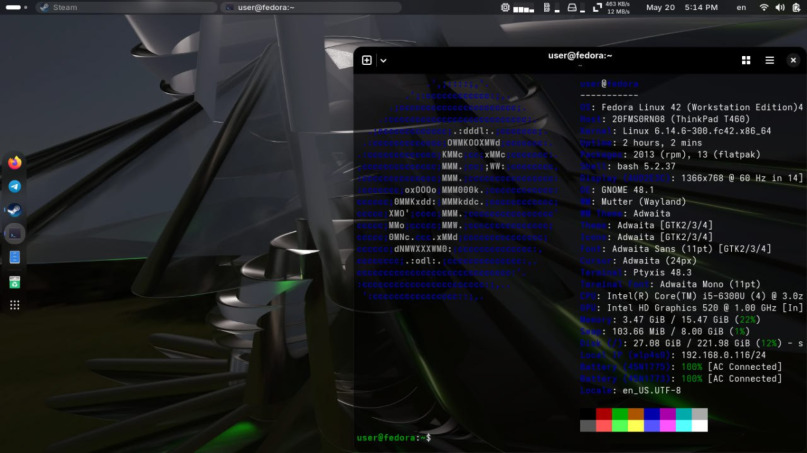Screen dimensions: 807x453
Task: Click the display value '1366x768 @ 60 Hz'
Action: tap(723, 179)
